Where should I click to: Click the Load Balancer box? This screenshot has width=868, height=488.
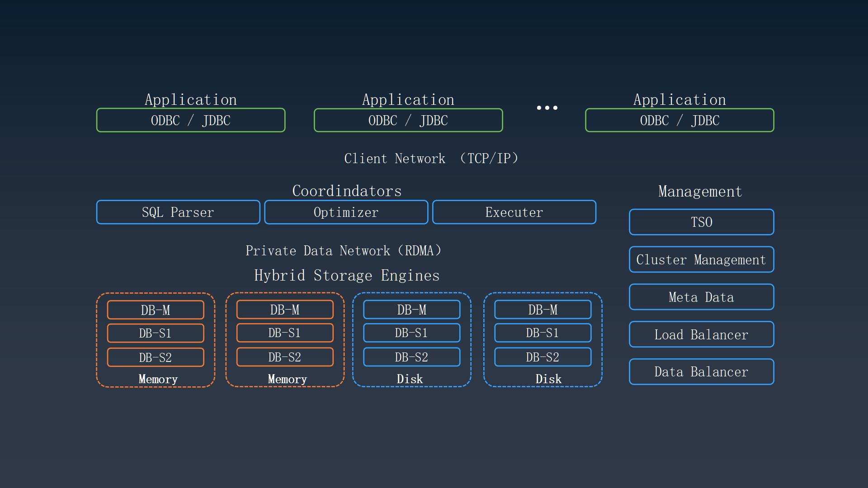pyautogui.click(x=701, y=335)
